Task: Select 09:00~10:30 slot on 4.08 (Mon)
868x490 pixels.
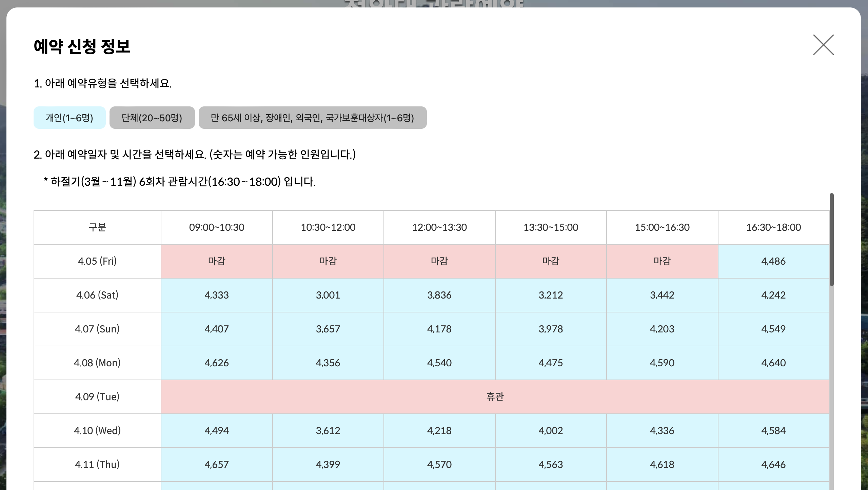Action: 217,363
